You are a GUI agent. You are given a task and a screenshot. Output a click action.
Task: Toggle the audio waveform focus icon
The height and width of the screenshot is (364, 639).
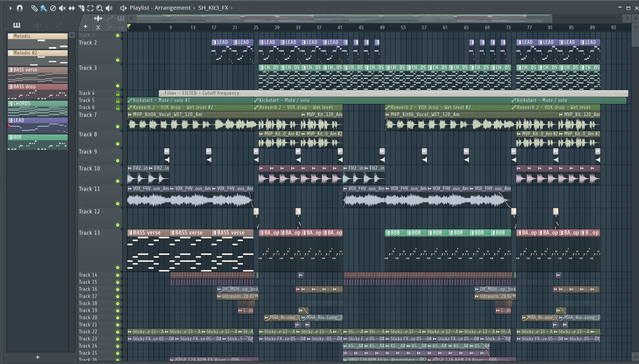[x=98, y=18]
